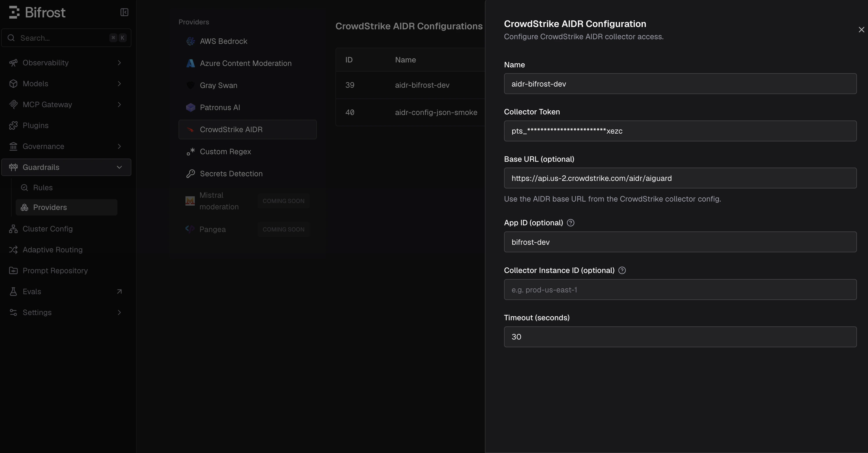Select the Gray Swan provider

click(x=247, y=85)
